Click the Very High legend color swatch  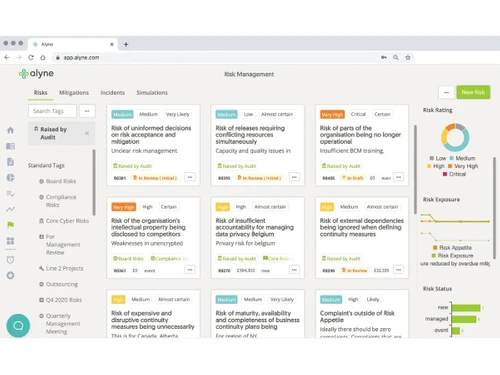point(450,166)
